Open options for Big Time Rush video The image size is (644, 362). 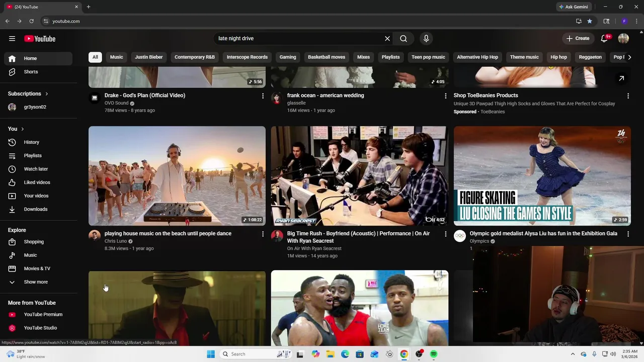[445, 234]
